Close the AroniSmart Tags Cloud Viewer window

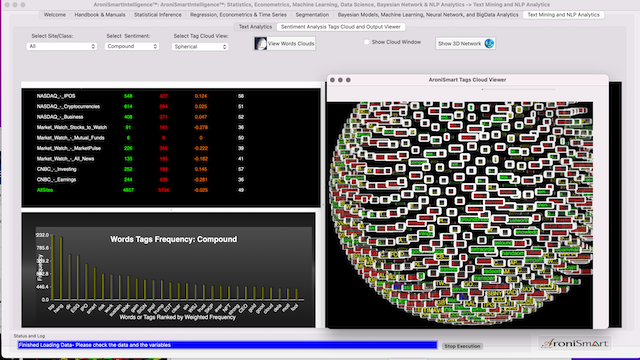[333, 80]
